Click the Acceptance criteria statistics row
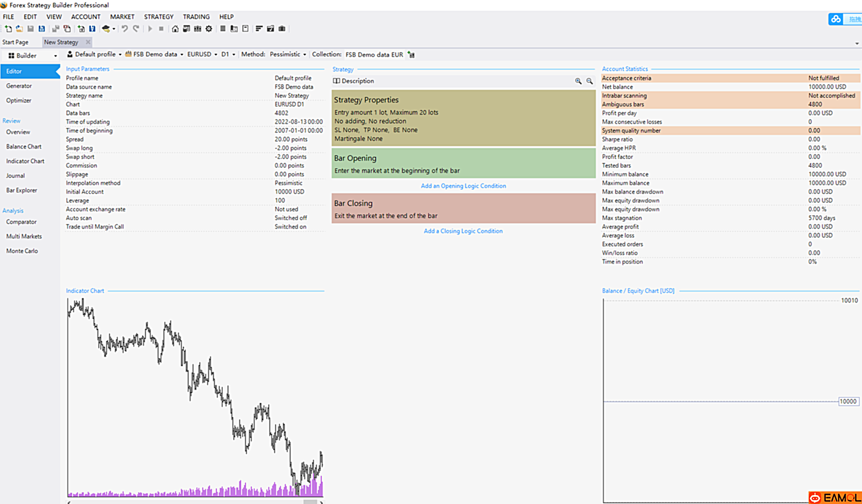Viewport: 862px width, 504px height. coord(730,78)
